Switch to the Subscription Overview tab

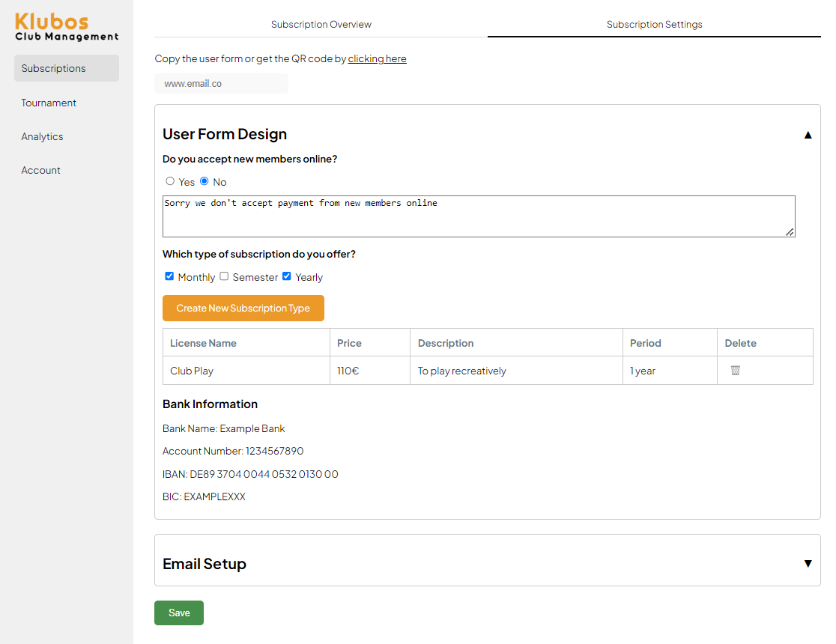321,25
